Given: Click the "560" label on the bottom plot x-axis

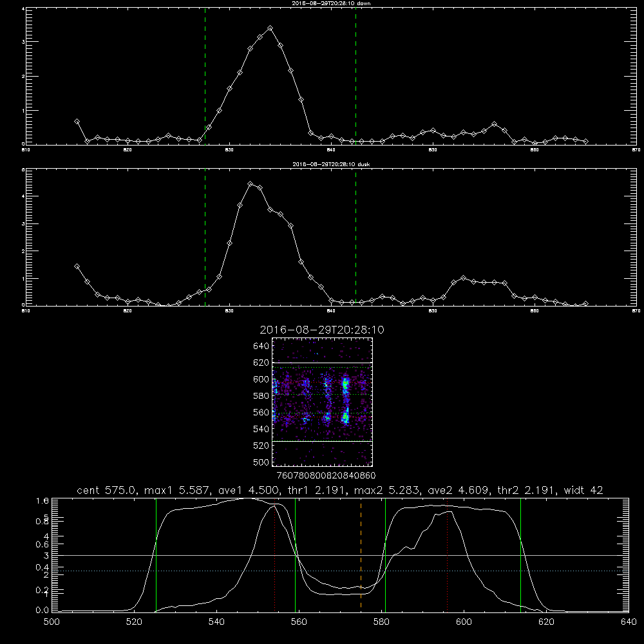Looking at the screenshot, I should 299,622.
